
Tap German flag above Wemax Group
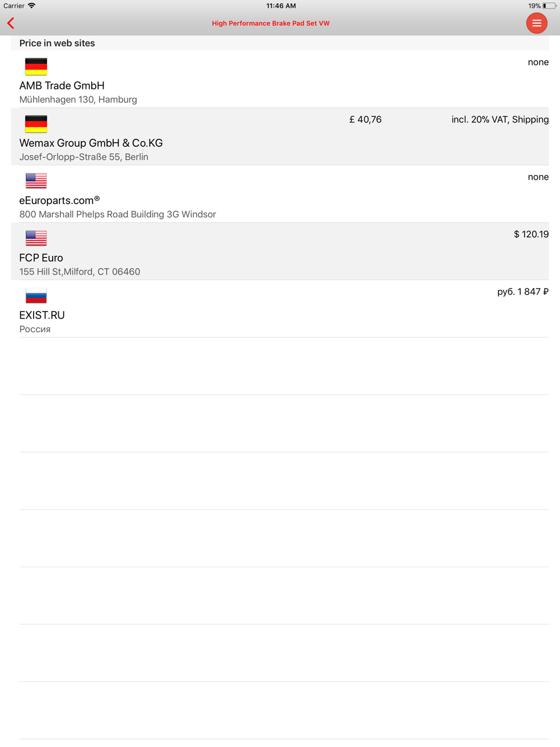click(x=36, y=124)
